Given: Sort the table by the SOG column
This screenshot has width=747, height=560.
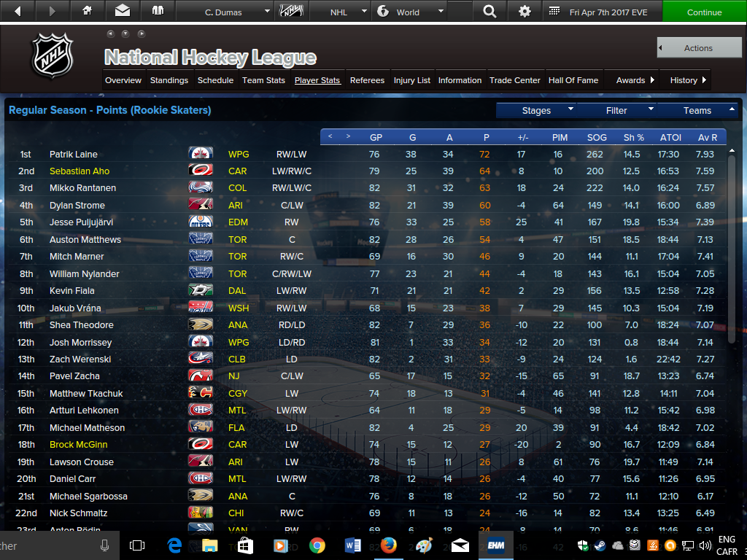Looking at the screenshot, I should coord(597,137).
